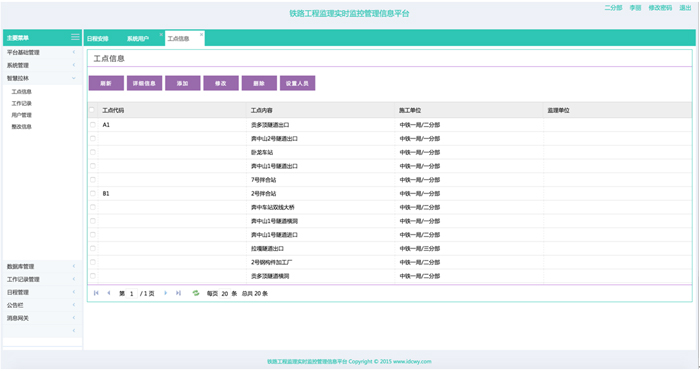Collapse the 智慧拉林 menu chevron
Viewport: 700px width, 371px height.
[74, 78]
